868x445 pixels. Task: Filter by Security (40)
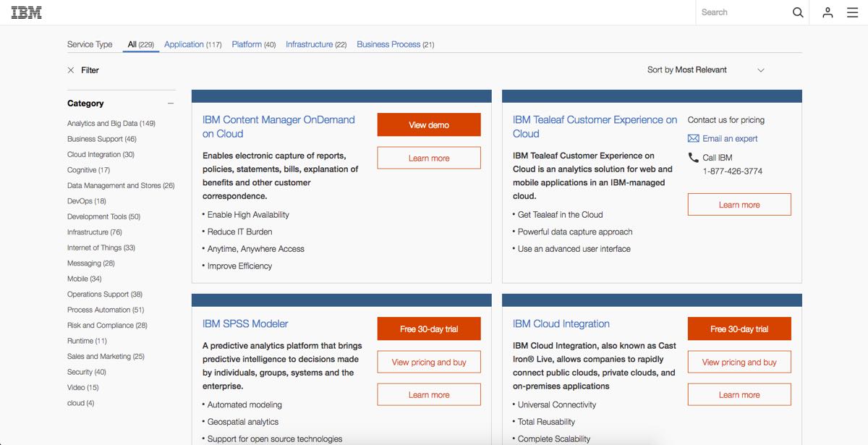tap(87, 372)
